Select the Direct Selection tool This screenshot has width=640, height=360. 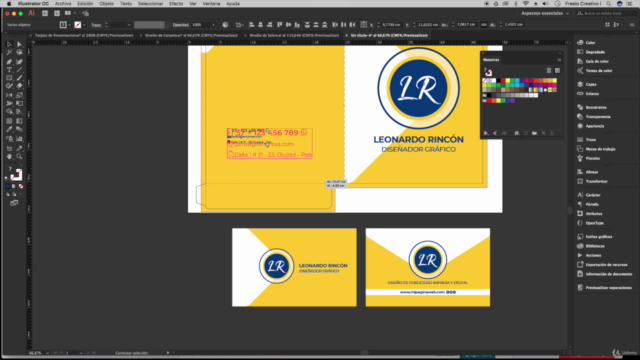[19, 44]
